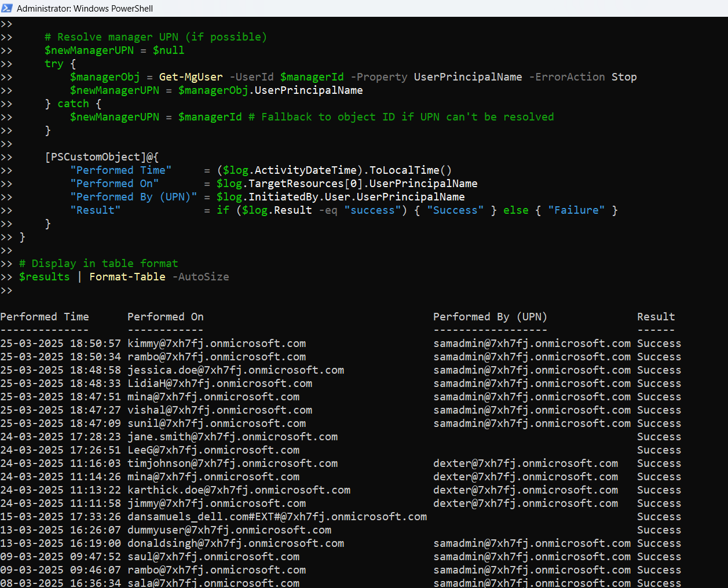The image size is (728, 588).
Task: Click the '[PSCustomObject]@{' line
Action: pyautogui.click(x=102, y=157)
